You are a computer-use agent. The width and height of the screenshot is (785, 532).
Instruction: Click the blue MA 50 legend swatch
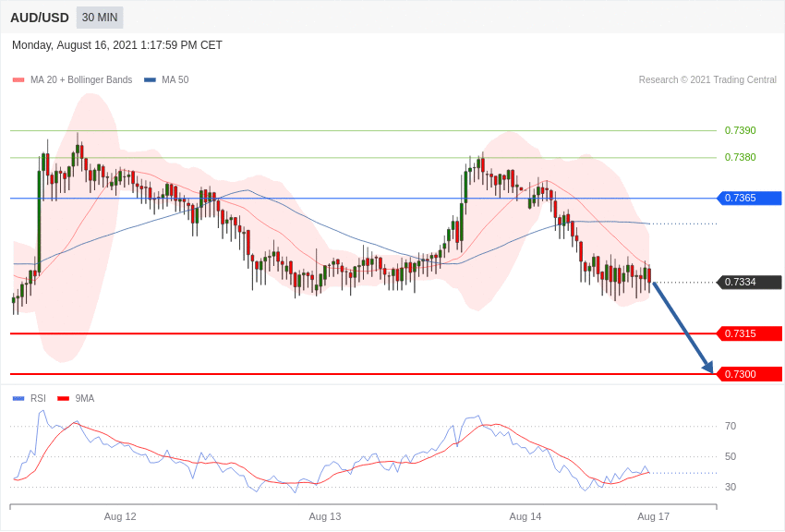(150, 80)
